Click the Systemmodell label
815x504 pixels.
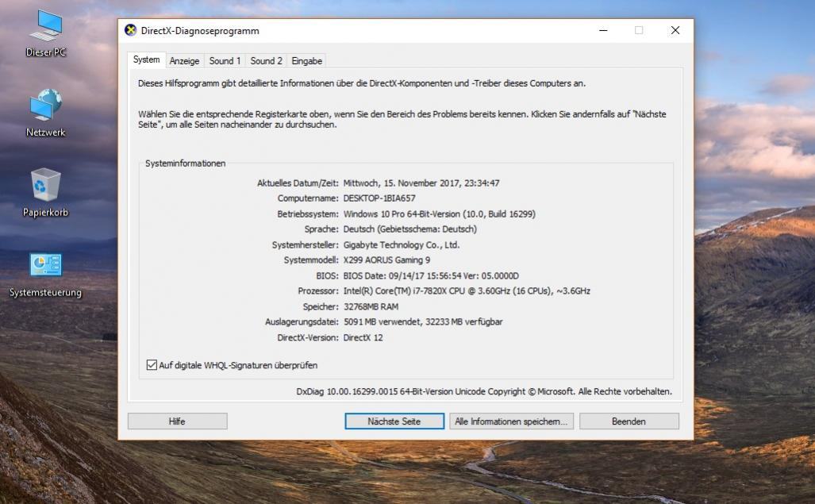pos(311,260)
